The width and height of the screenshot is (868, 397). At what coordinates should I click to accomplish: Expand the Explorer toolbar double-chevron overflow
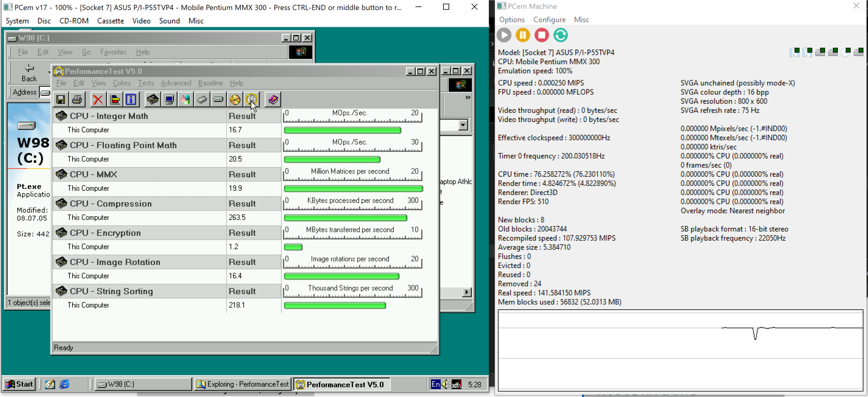468,98
